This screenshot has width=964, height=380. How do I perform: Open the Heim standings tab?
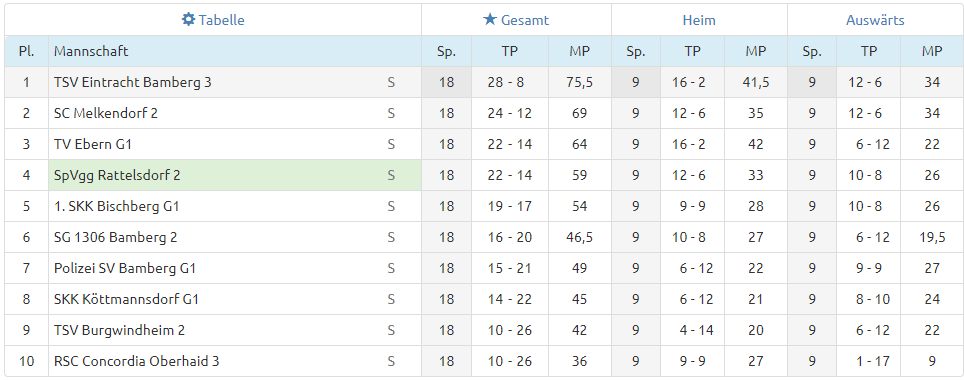pyautogui.click(x=699, y=20)
